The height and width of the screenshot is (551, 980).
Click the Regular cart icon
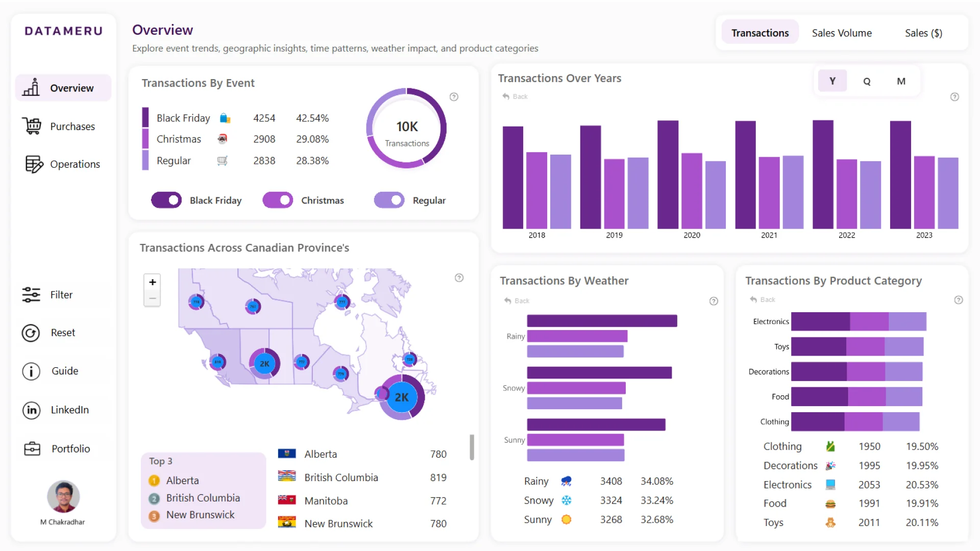[x=223, y=161]
